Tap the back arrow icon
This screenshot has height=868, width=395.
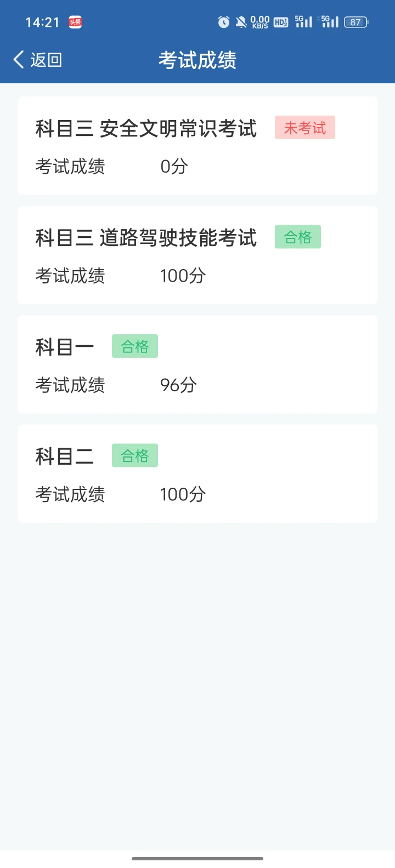(x=19, y=60)
